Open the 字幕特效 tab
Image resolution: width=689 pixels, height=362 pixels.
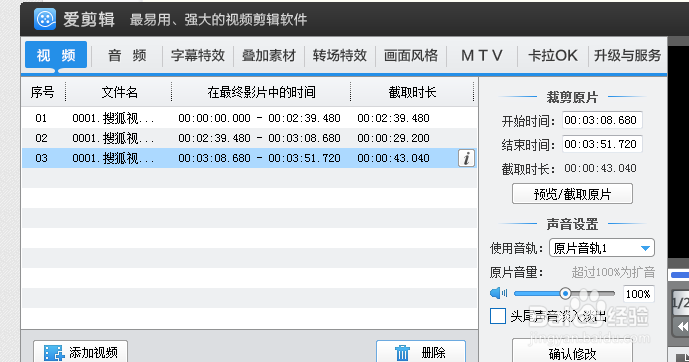pos(198,56)
